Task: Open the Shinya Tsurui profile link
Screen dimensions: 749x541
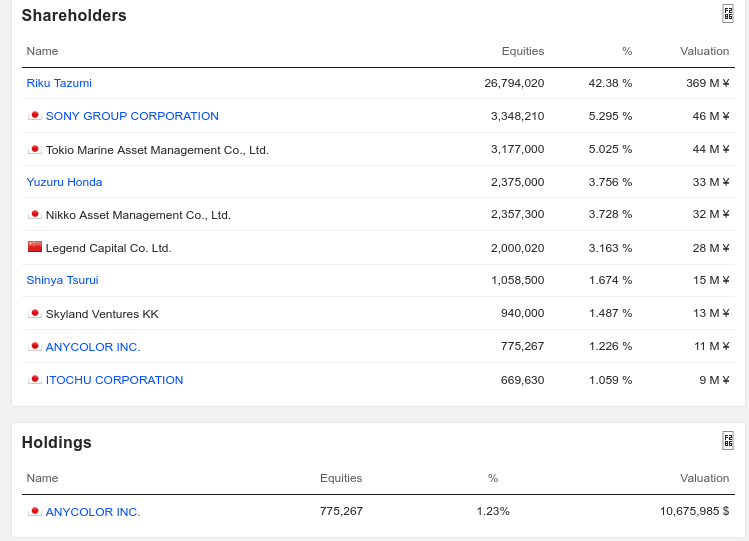Action: coord(63,280)
